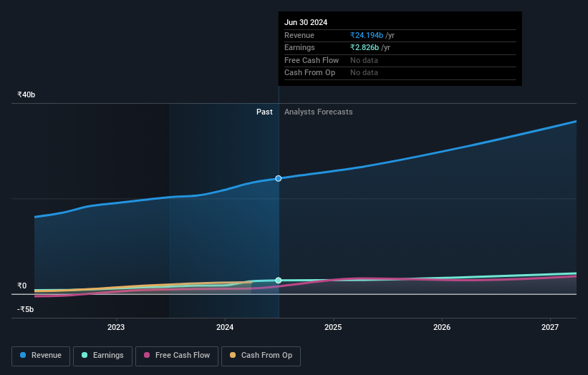Click the Free Cash Flow 'No data' value
This screenshot has width=588, height=375.
coord(364,60)
